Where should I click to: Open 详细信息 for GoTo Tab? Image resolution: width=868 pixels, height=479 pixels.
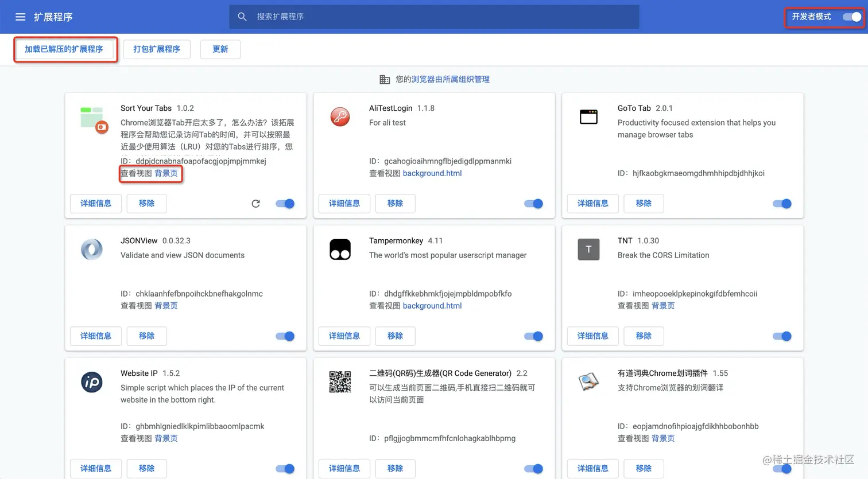point(593,204)
